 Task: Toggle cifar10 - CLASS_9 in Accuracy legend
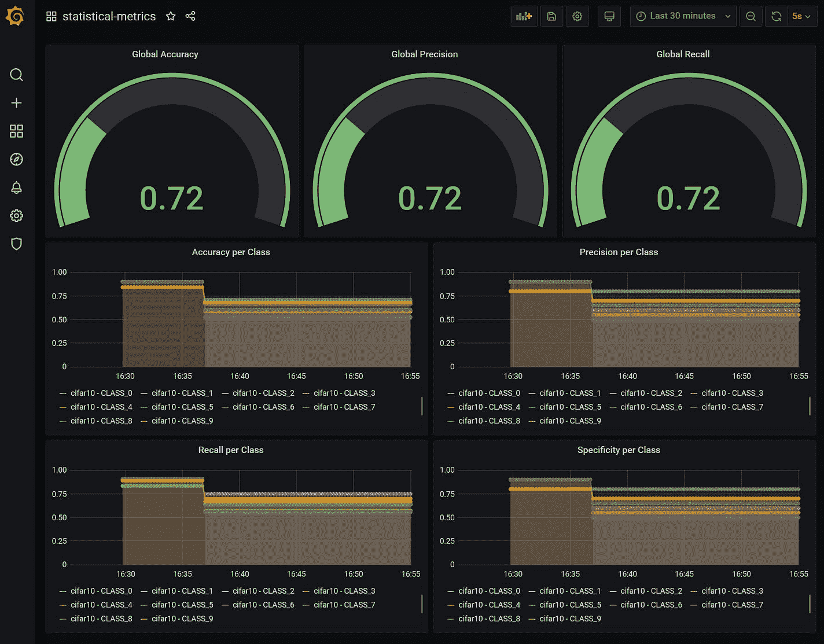point(182,421)
